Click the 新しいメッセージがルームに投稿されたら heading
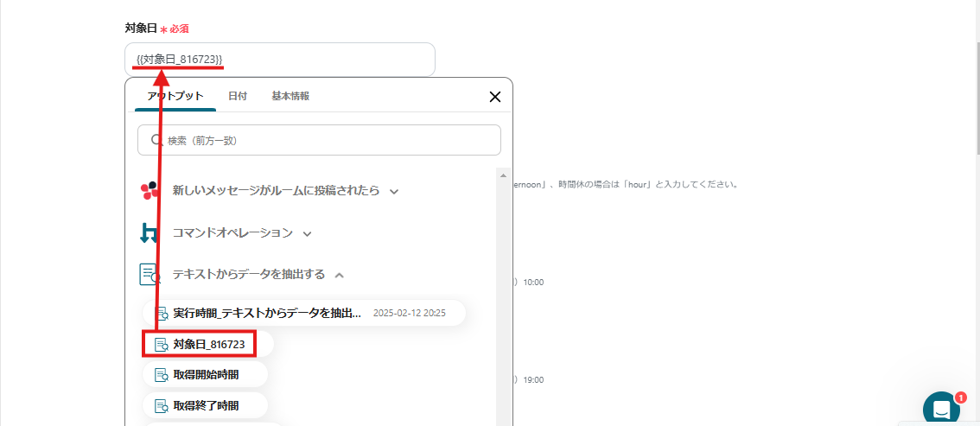Image resolution: width=980 pixels, height=426 pixels. pyautogui.click(x=276, y=191)
